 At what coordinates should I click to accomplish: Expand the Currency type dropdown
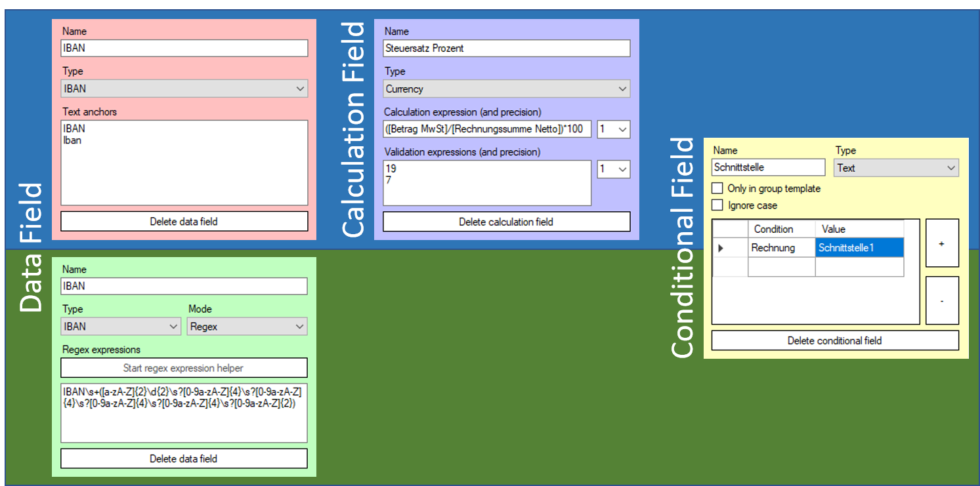click(x=506, y=89)
